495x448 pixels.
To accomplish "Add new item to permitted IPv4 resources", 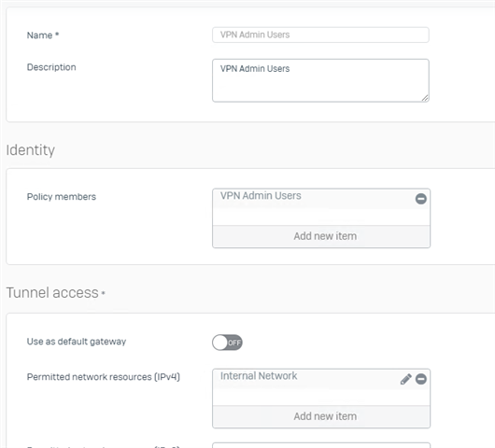I will (x=321, y=416).
